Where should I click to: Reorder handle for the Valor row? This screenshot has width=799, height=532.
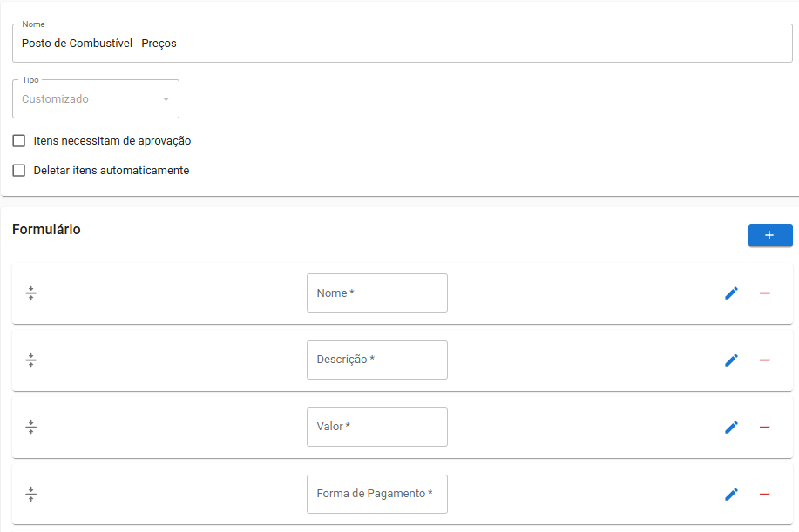(x=31, y=428)
